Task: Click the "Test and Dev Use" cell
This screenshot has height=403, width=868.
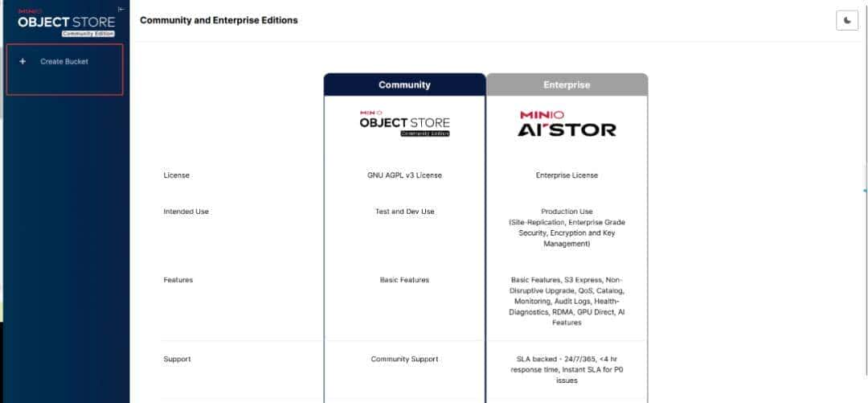Action: coord(404,212)
